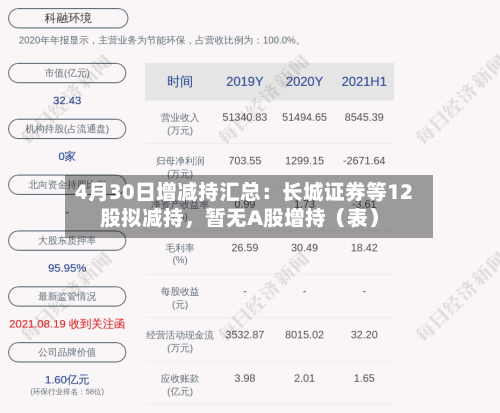Image resolution: width=500 pixels, height=413 pixels.
Task: Click the 营业收入(万元) row label
Action: coord(180,124)
